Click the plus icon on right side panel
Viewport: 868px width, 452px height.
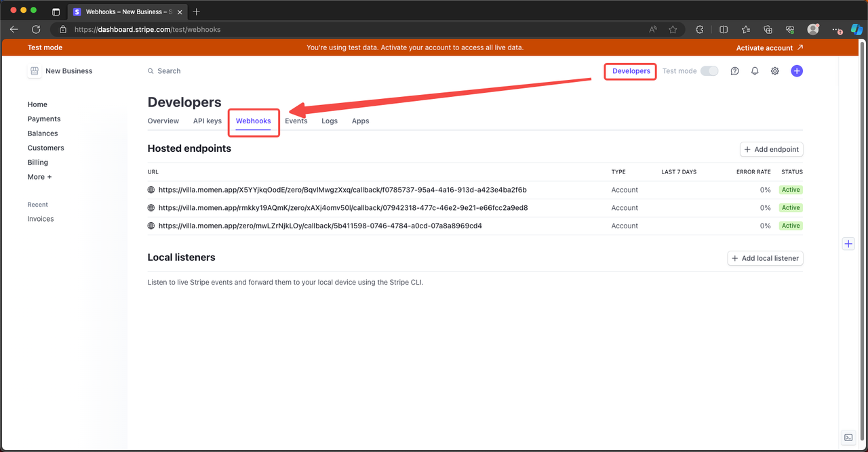[x=848, y=244]
